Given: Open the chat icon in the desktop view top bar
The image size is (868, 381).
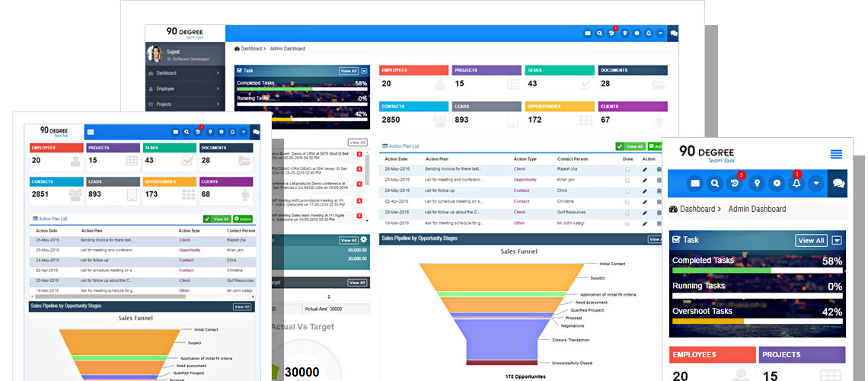Looking at the screenshot, I should point(673,34).
